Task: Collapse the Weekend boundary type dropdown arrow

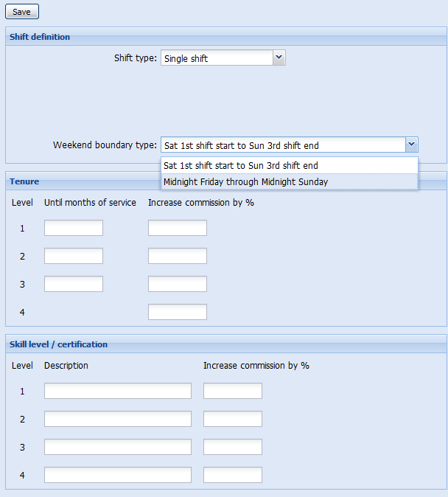Action: 412,145
